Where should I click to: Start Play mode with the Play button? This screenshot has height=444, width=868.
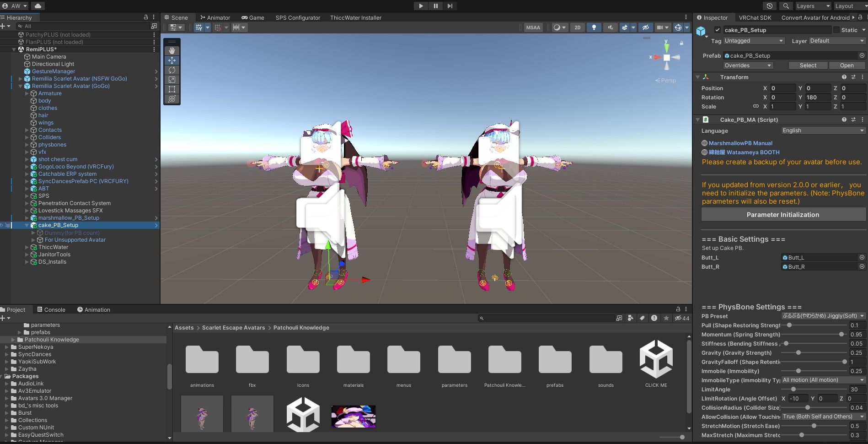(x=421, y=6)
